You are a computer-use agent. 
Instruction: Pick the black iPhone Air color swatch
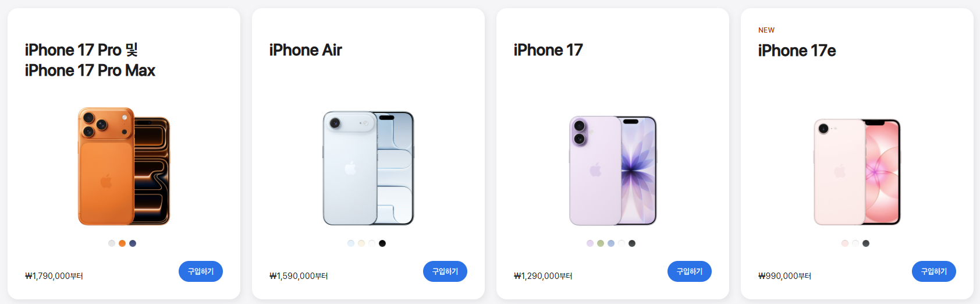coord(382,243)
